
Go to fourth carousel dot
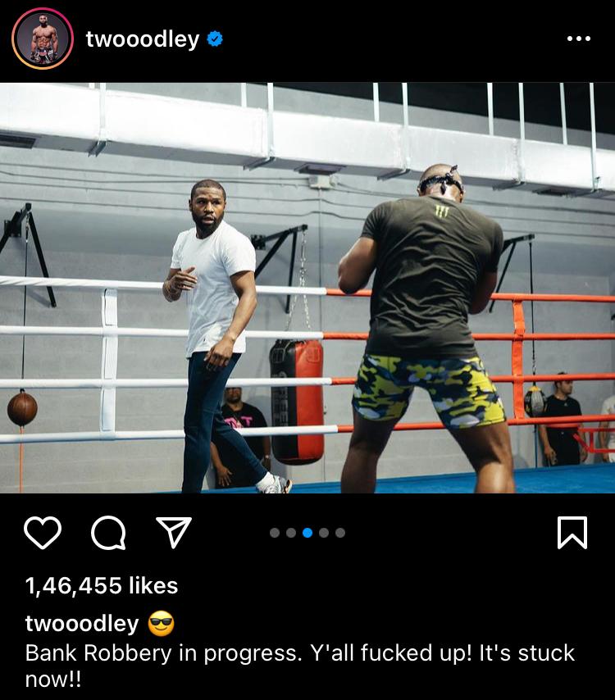[x=324, y=533]
